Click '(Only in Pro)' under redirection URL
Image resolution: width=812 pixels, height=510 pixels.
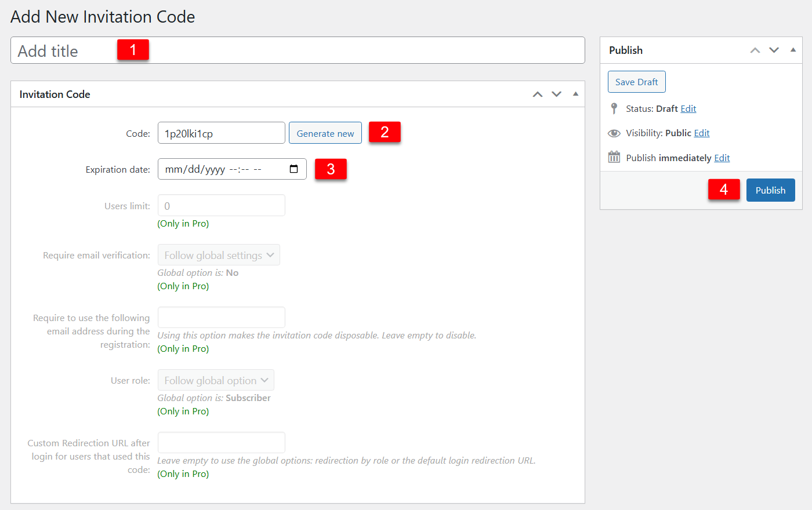click(x=183, y=473)
